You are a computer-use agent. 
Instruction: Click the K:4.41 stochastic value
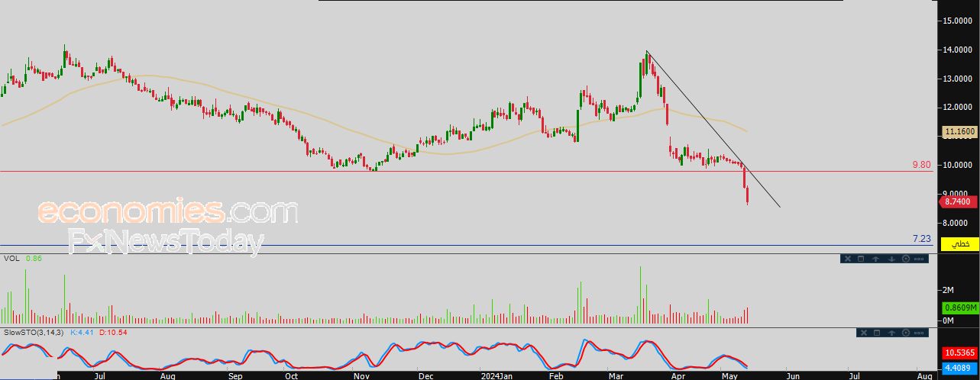pyautogui.click(x=82, y=333)
